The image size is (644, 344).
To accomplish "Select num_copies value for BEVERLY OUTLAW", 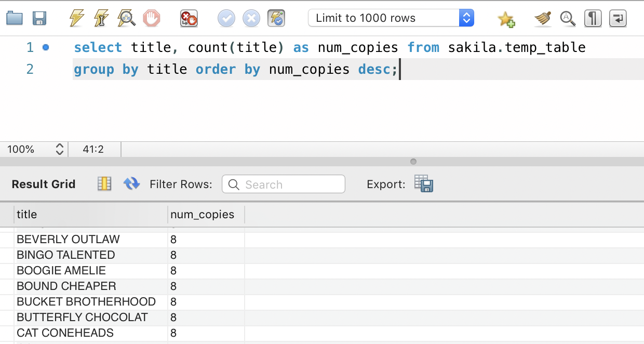I will 206,240.
